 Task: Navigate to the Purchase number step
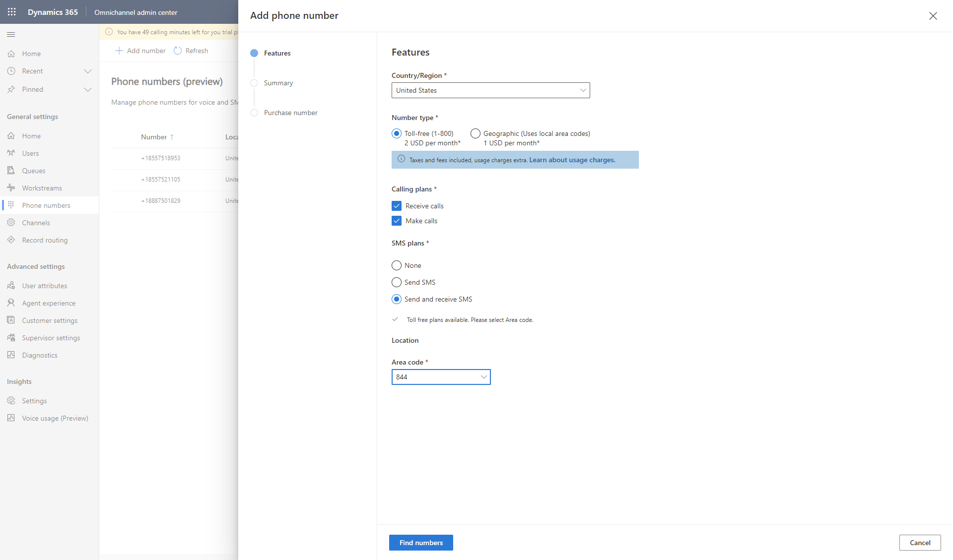291,112
